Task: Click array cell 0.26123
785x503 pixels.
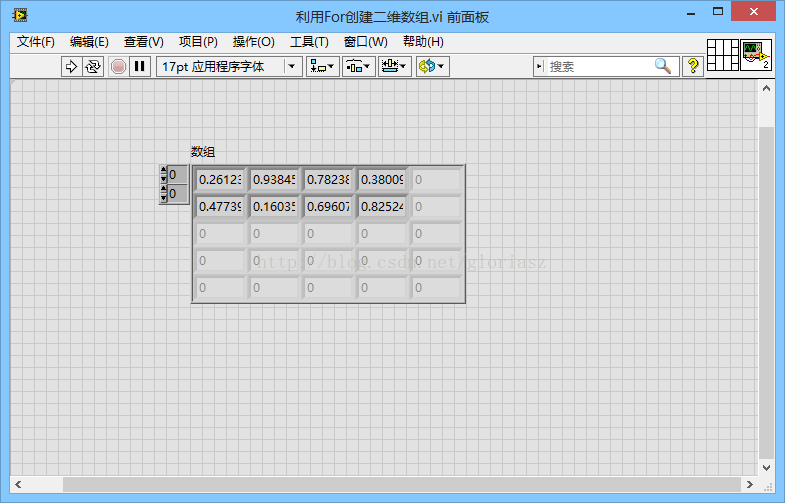Action: (x=220, y=180)
